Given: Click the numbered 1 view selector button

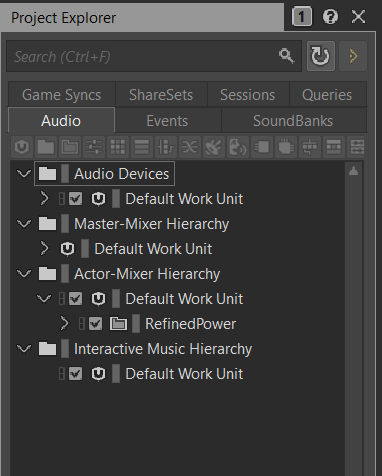Looking at the screenshot, I should [x=302, y=16].
